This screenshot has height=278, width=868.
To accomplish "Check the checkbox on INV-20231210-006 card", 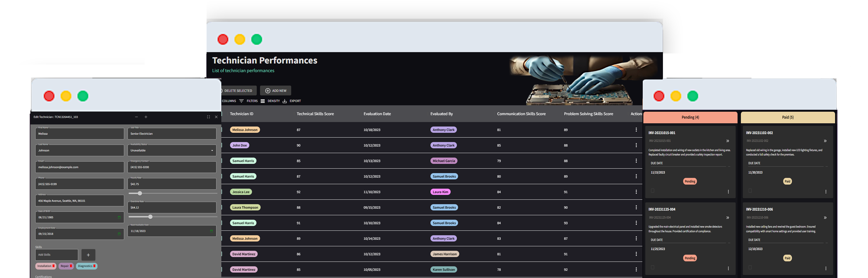I will [750, 267].
